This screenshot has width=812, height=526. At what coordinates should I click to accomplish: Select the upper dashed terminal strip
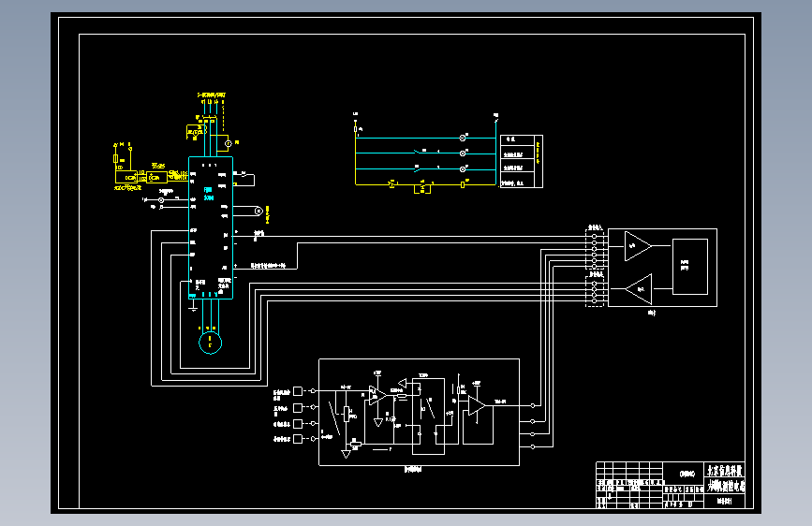point(595,249)
